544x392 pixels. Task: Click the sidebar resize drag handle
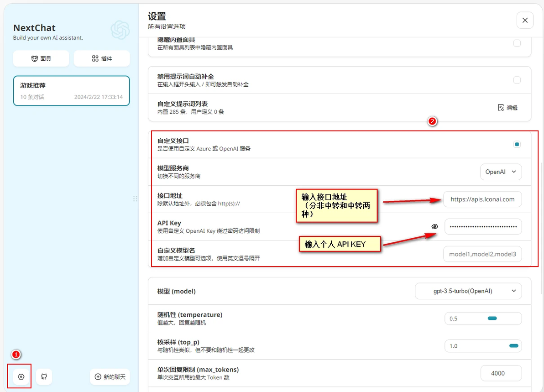pyautogui.click(x=135, y=199)
